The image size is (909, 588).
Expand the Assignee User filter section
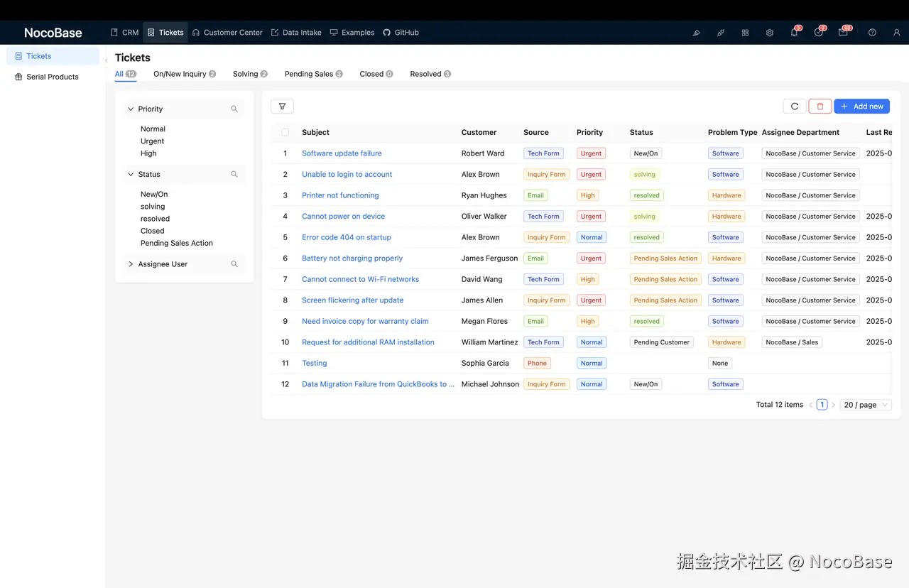(130, 263)
